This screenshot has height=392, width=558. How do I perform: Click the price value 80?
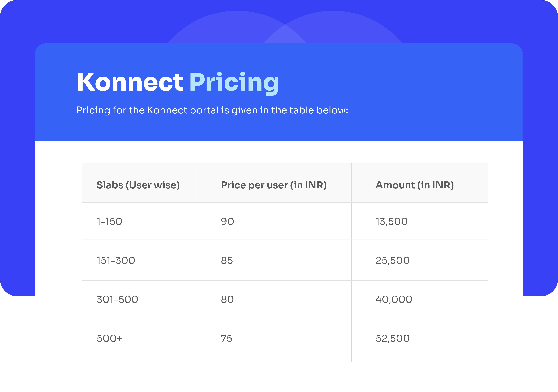click(x=227, y=299)
